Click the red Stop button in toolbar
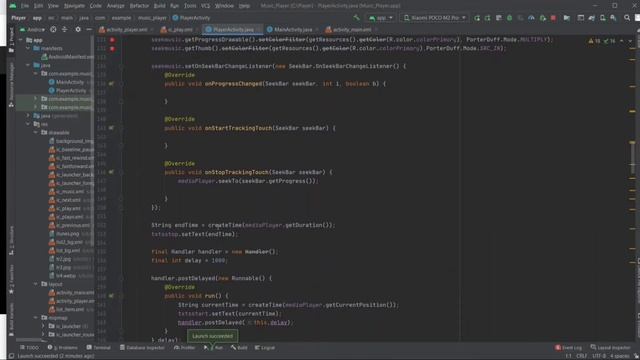 tap(553, 18)
